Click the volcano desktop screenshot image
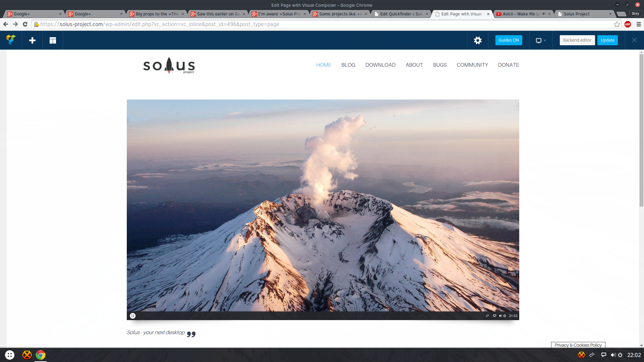 (323, 209)
